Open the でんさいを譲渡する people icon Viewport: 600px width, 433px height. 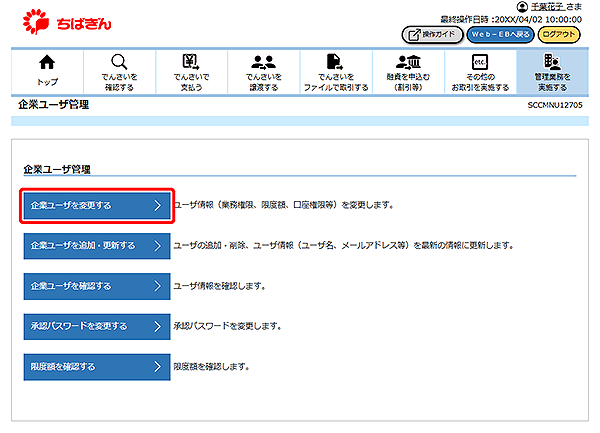[x=263, y=62]
